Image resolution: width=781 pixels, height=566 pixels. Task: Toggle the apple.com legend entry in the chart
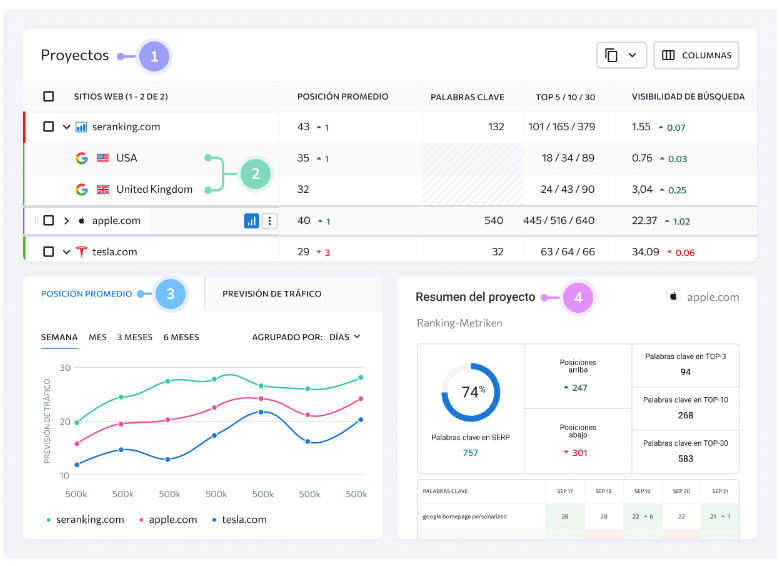[x=168, y=520]
